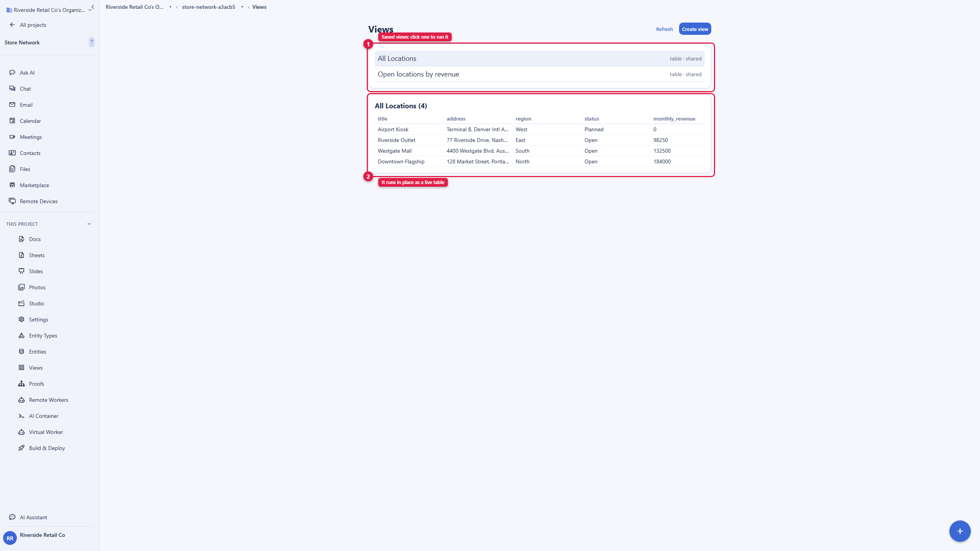Click the Build & Deploy rocket icon
The image size is (980, 551).
click(21, 448)
